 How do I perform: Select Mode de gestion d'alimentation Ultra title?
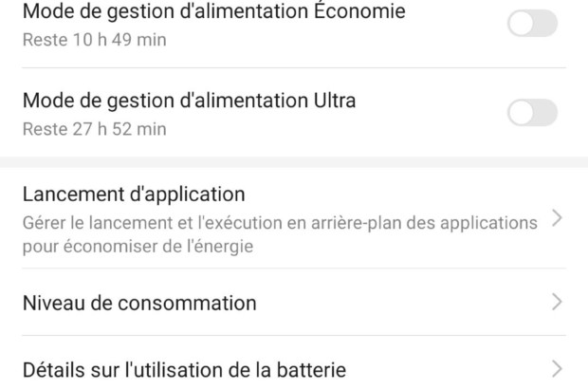point(189,100)
